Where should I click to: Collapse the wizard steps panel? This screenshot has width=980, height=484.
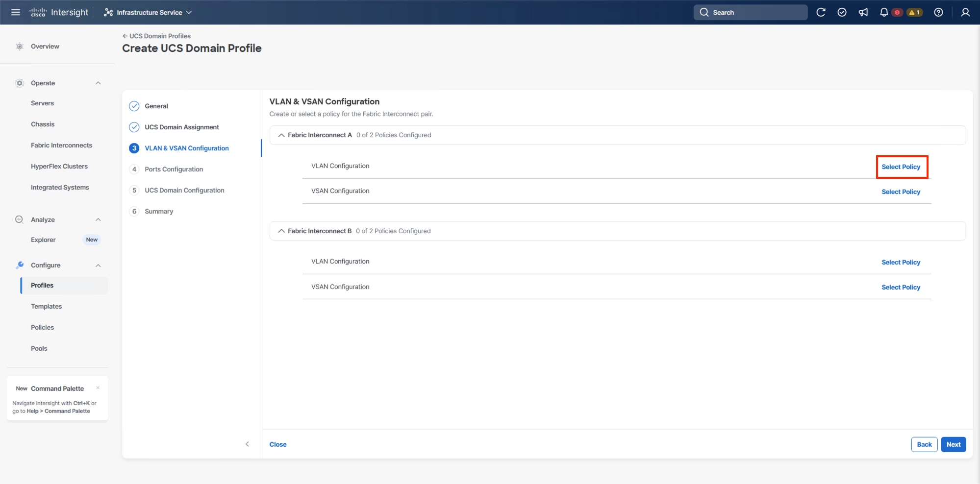(x=247, y=444)
